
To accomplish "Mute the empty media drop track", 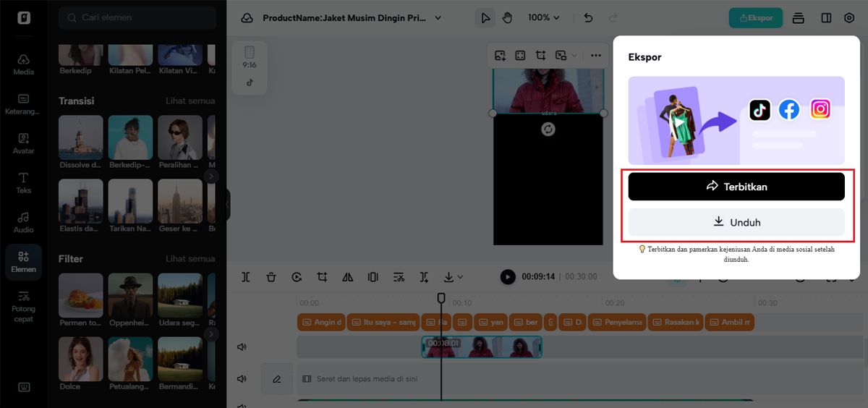I will 242,379.
